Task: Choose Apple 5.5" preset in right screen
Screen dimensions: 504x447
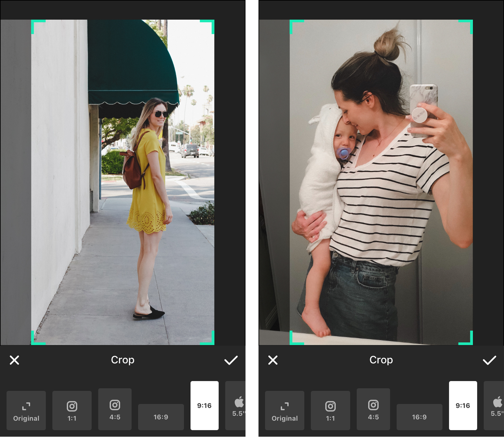Action: click(494, 406)
